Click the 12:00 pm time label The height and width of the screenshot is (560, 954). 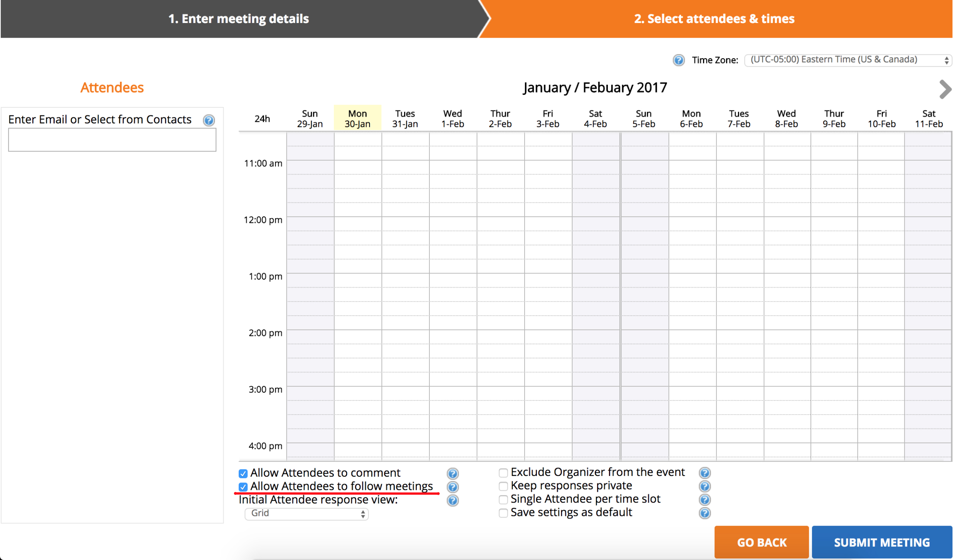[x=263, y=220]
